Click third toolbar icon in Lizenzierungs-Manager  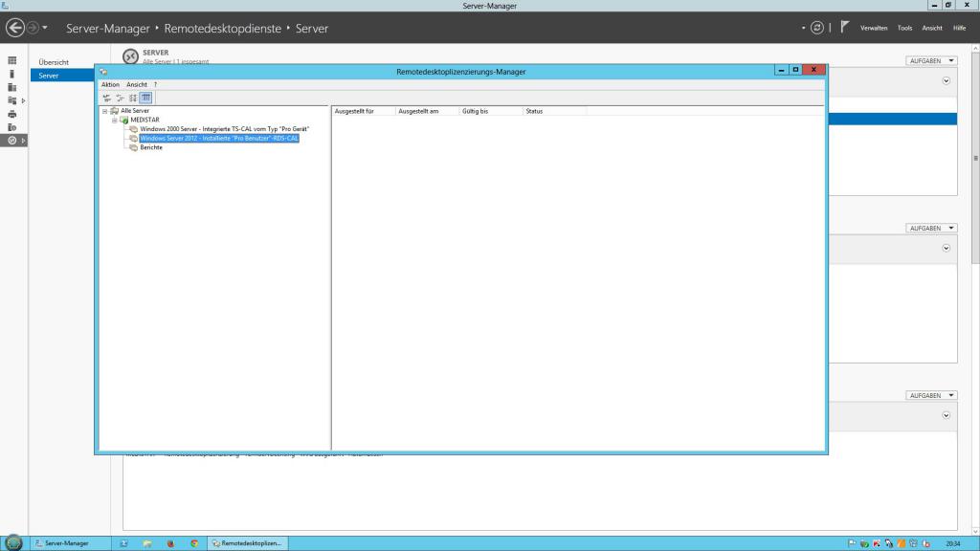[133, 98]
